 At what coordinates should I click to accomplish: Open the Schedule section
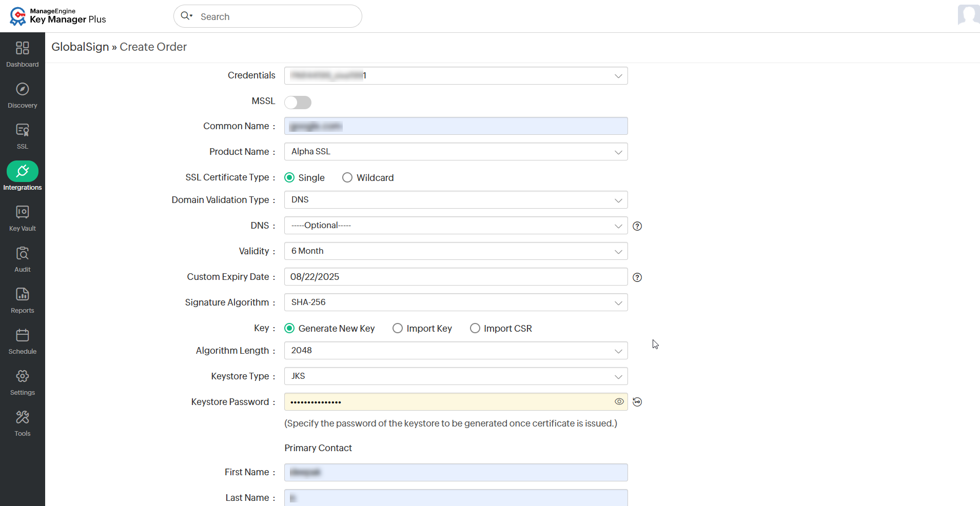click(23, 341)
